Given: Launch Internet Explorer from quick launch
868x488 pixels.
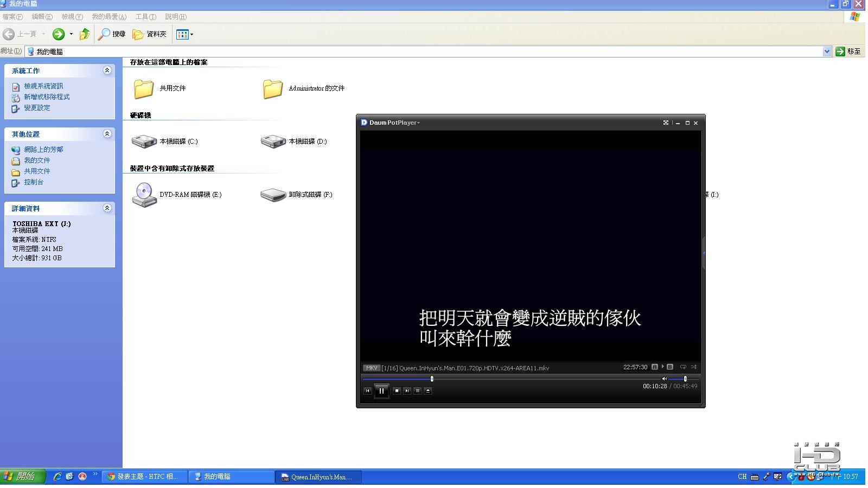Looking at the screenshot, I should click(57, 477).
